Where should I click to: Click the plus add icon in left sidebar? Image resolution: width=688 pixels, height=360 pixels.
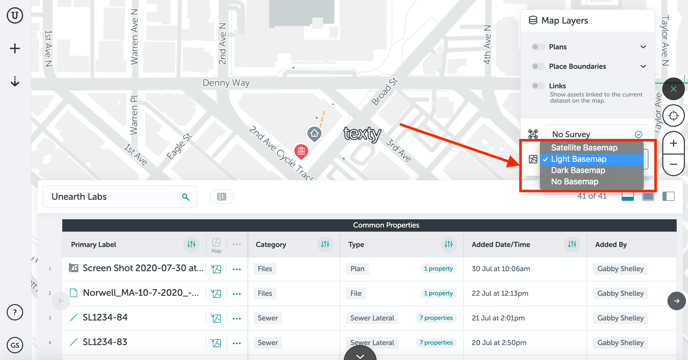(x=15, y=48)
